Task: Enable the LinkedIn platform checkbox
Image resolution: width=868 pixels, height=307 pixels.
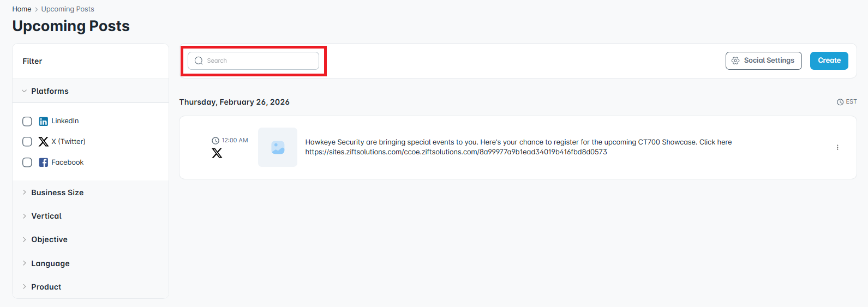Action: coord(27,121)
